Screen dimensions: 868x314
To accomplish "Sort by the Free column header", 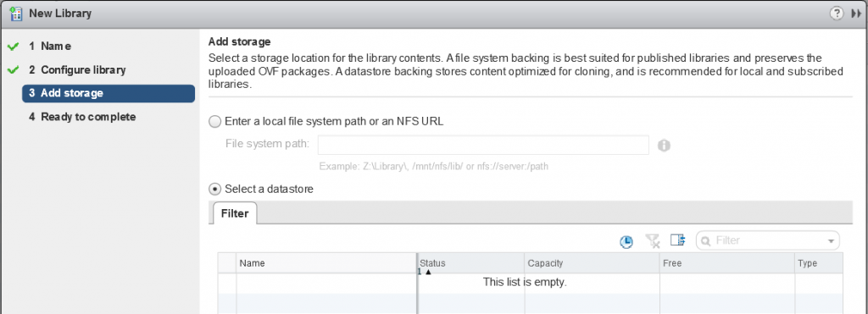I will (x=727, y=263).
